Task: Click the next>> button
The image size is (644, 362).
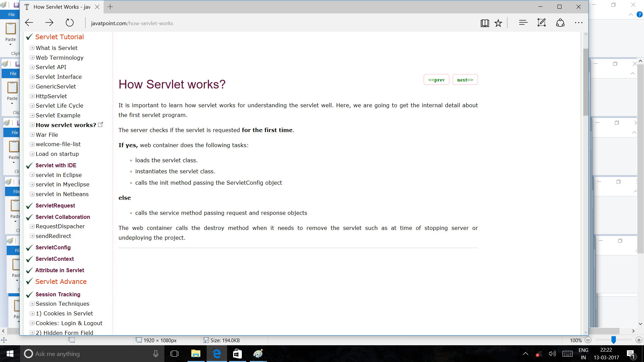Action: [465, 80]
